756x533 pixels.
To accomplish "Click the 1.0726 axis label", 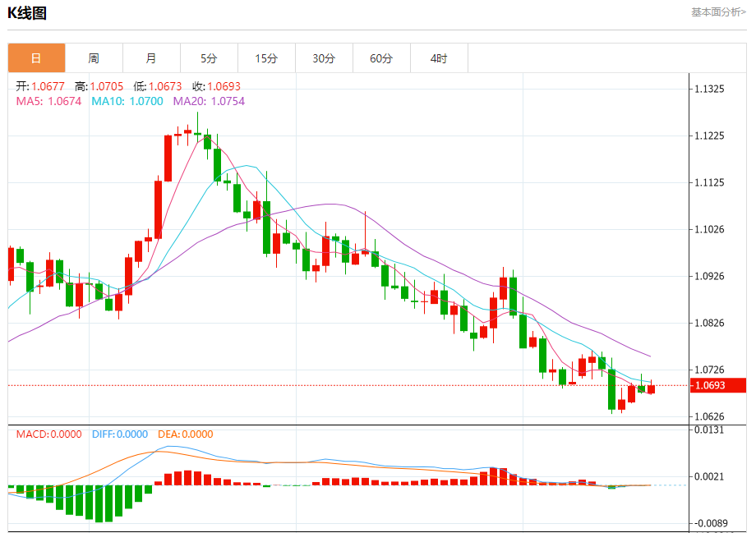I will coord(709,370).
